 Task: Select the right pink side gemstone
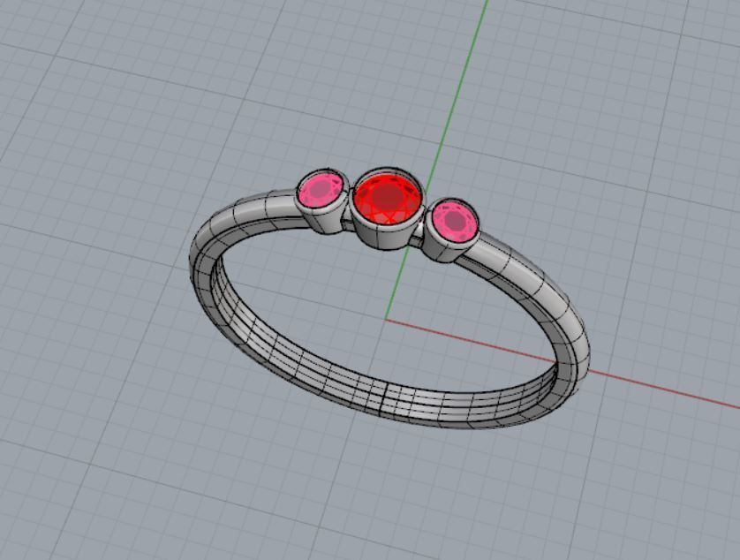click(455, 222)
